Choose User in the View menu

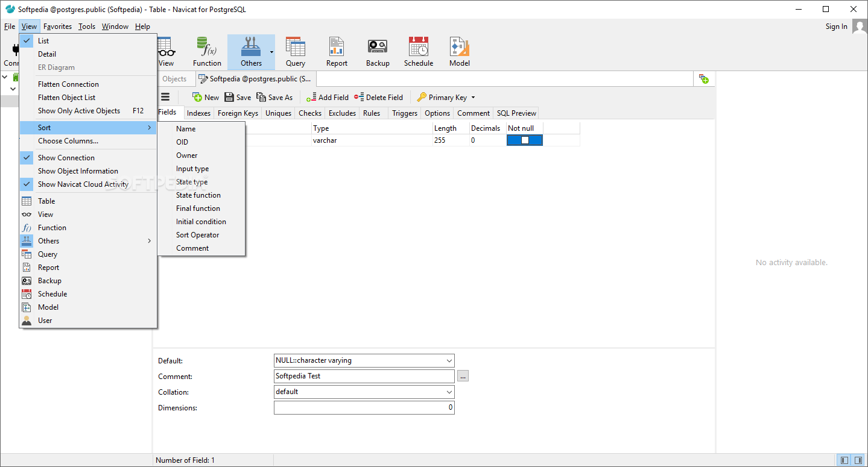point(88,321)
